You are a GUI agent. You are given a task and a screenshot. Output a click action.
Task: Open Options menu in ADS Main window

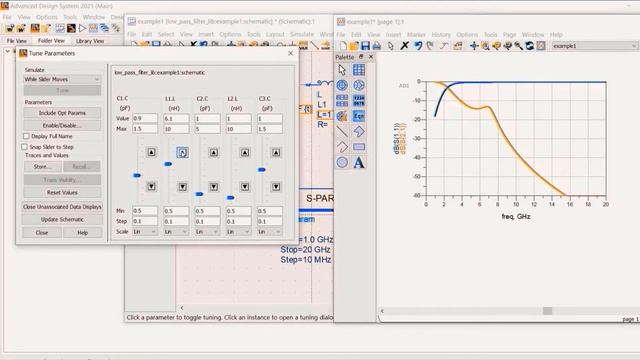click(x=47, y=17)
